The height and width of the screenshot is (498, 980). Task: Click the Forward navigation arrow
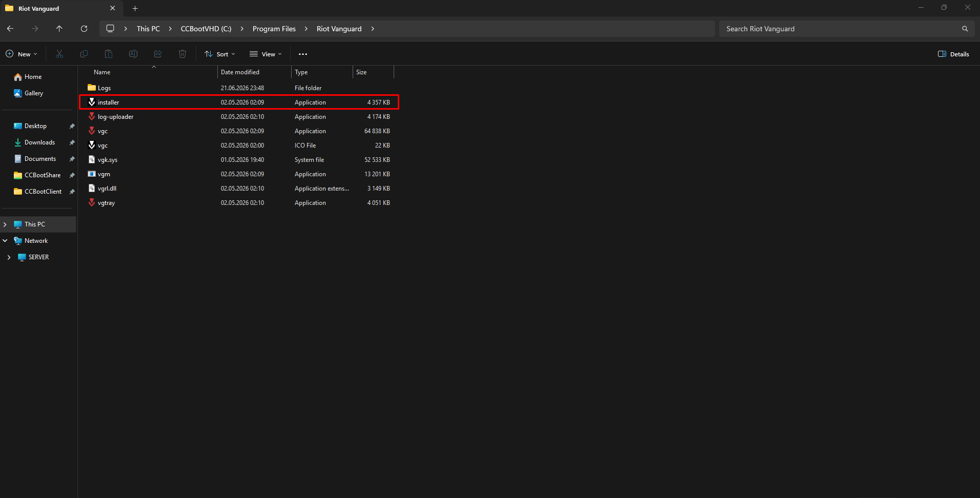coord(35,29)
